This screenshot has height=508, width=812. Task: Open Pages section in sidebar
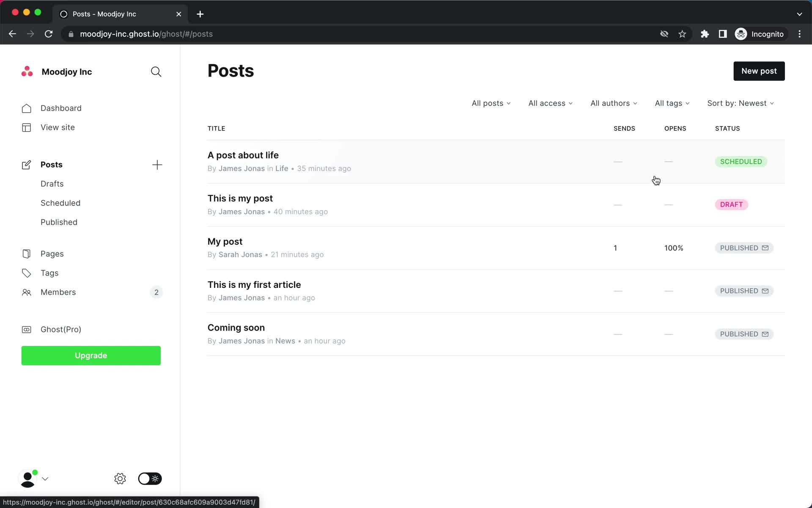pyautogui.click(x=52, y=254)
